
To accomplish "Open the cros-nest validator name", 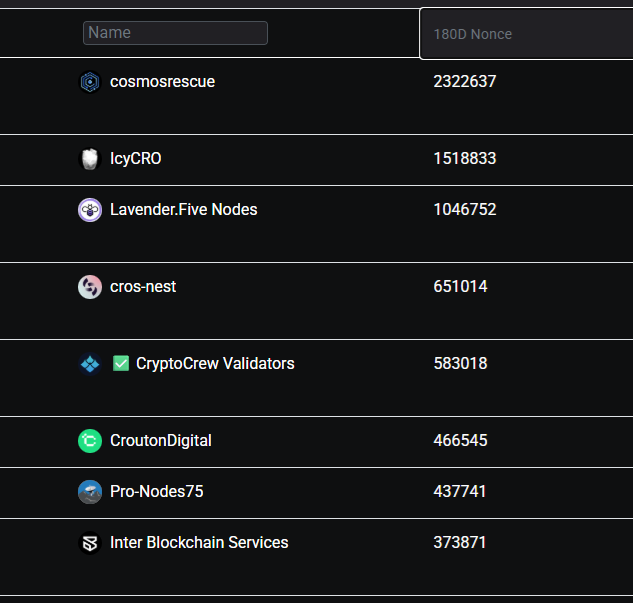I will coord(143,287).
